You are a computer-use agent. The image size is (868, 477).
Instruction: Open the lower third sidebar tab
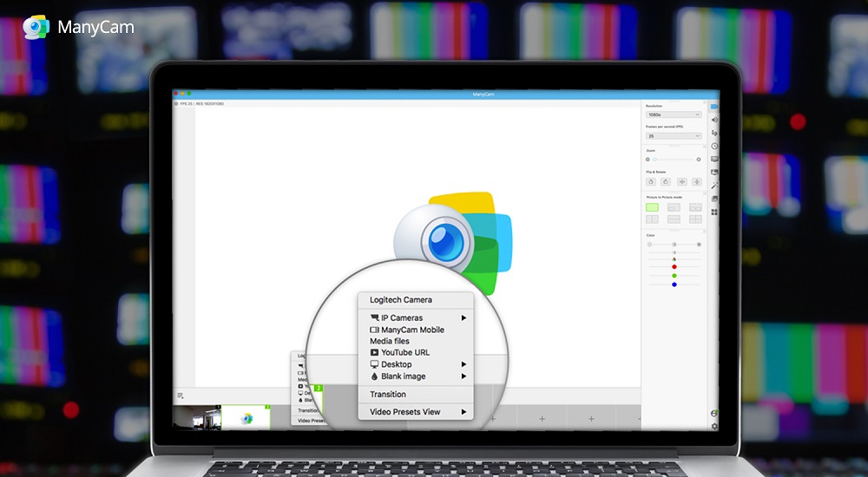714,172
